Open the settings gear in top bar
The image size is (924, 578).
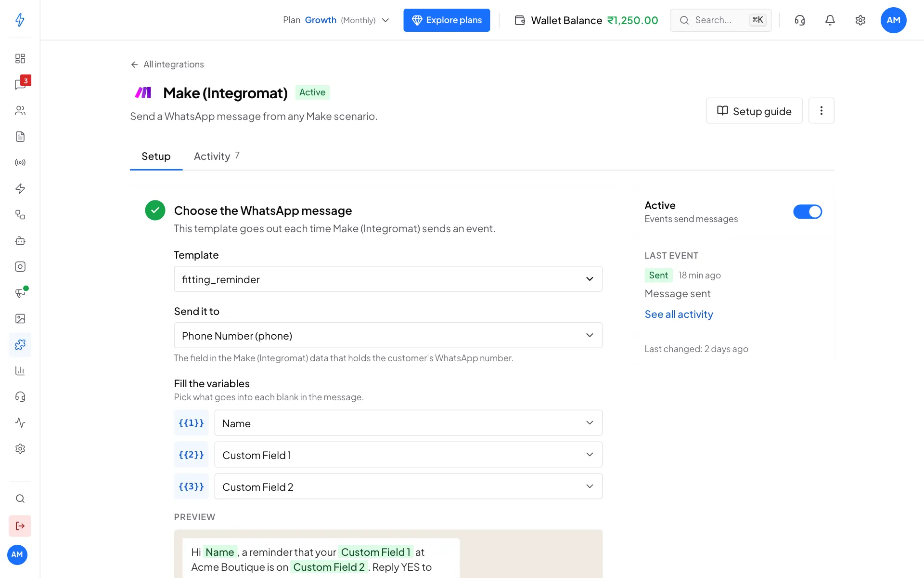(x=860, y=20)
